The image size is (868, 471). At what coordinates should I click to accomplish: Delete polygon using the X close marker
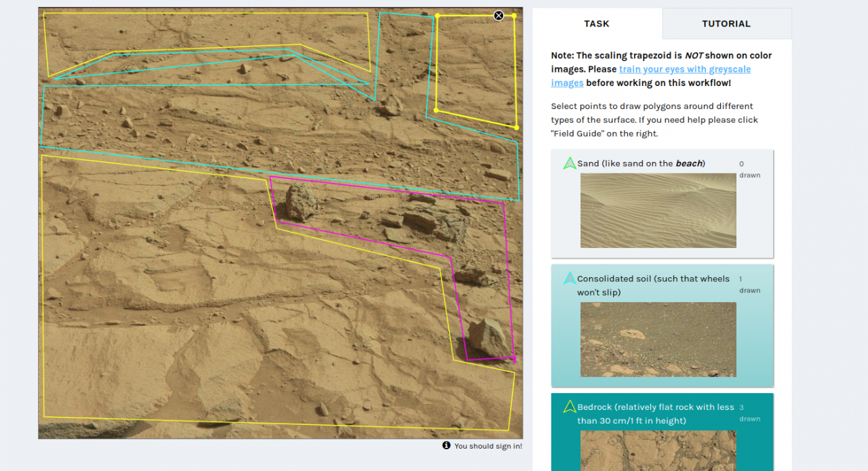point(498,16)
